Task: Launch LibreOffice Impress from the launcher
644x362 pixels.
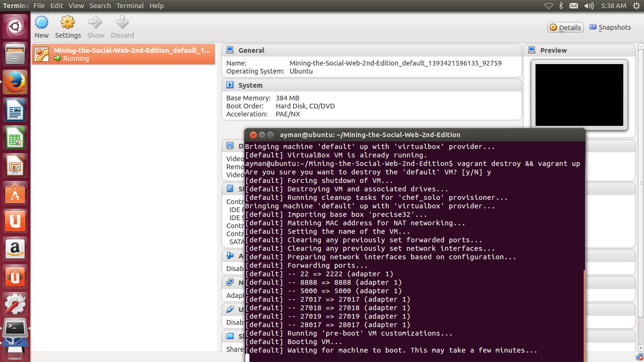Action: [x=15, y=165]
